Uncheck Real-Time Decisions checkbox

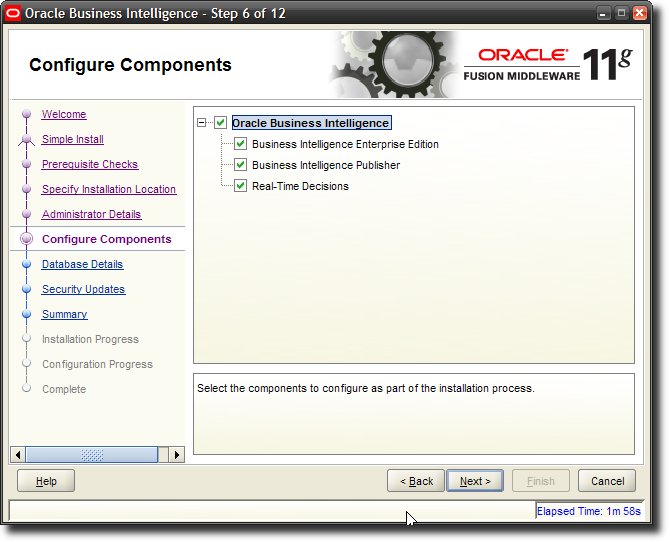(241, 186)
